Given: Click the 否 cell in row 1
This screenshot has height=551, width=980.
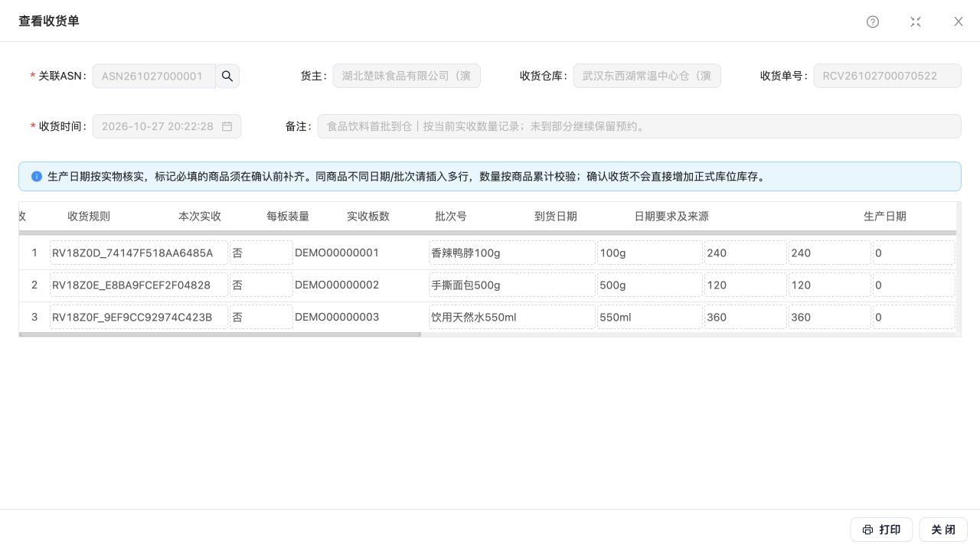Looking at the screenshot, I should coord(261,253).
